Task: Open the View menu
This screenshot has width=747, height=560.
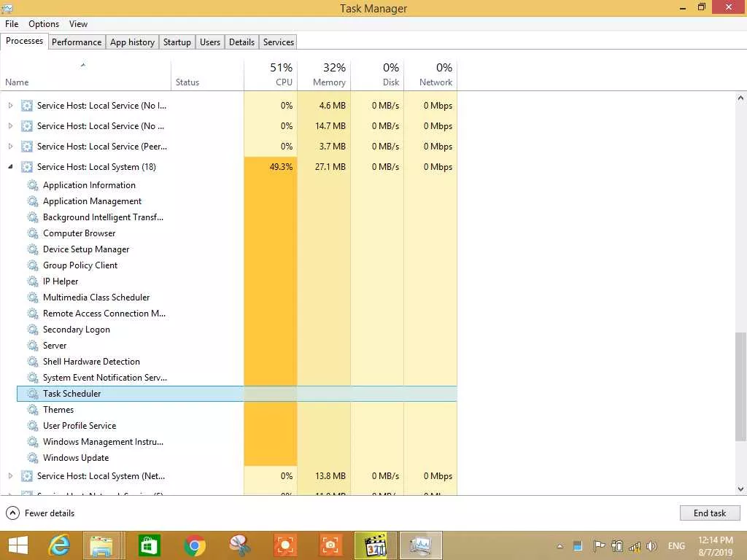Action: [78, 24]
